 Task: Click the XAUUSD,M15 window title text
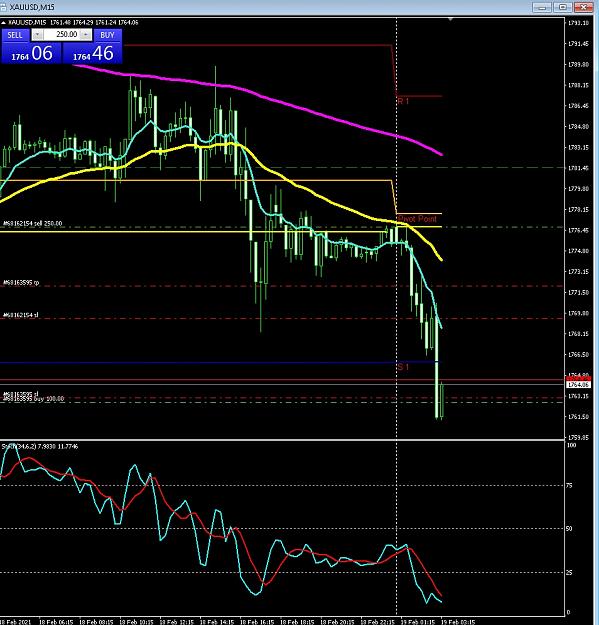pyautogui.click(x=32, y=7)
